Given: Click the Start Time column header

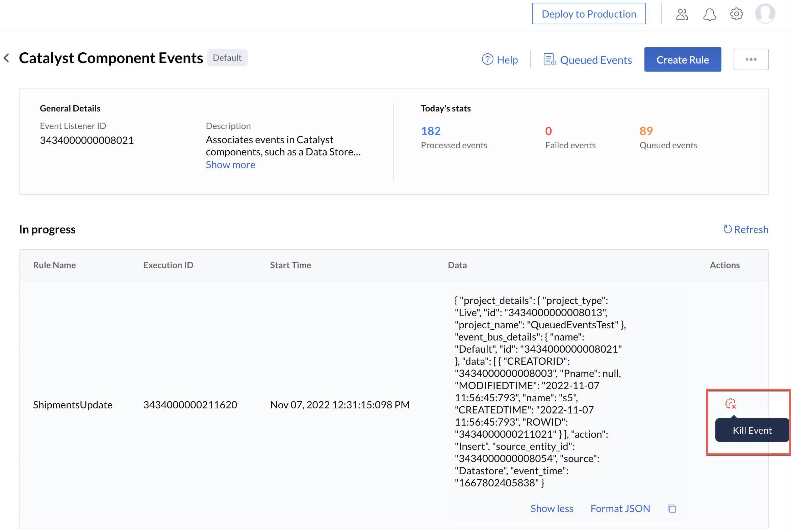Looking at the screenshot, I should (x=290, y=265).
